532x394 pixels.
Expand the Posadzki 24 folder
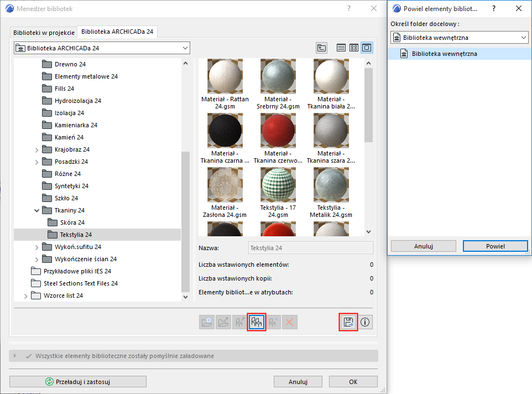click(x=36, y=162)
